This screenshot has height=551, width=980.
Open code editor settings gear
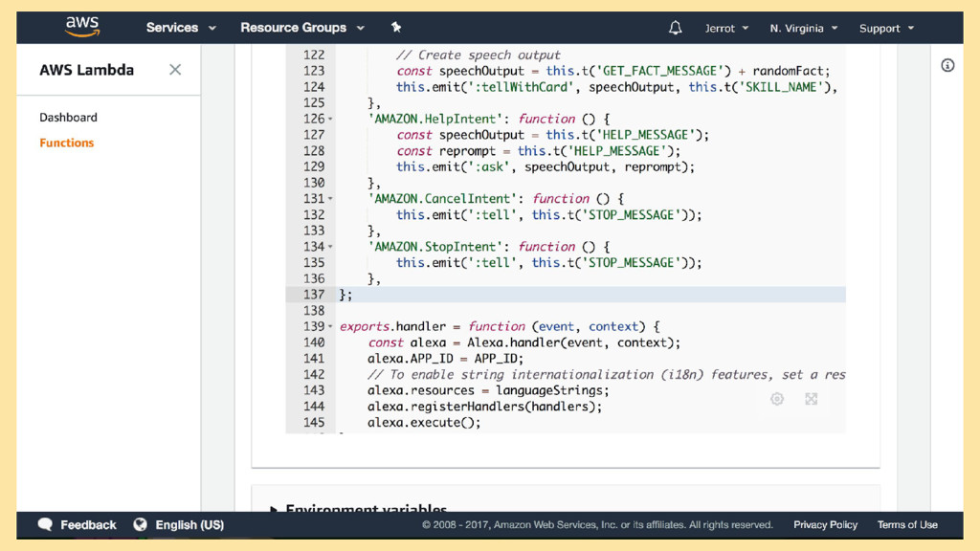[777, 399]
